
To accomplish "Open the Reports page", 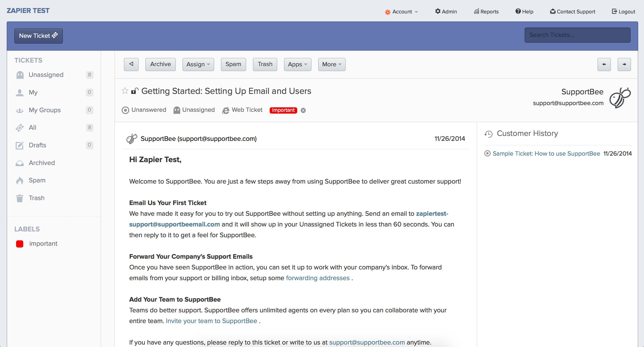I will coord(486,11).
